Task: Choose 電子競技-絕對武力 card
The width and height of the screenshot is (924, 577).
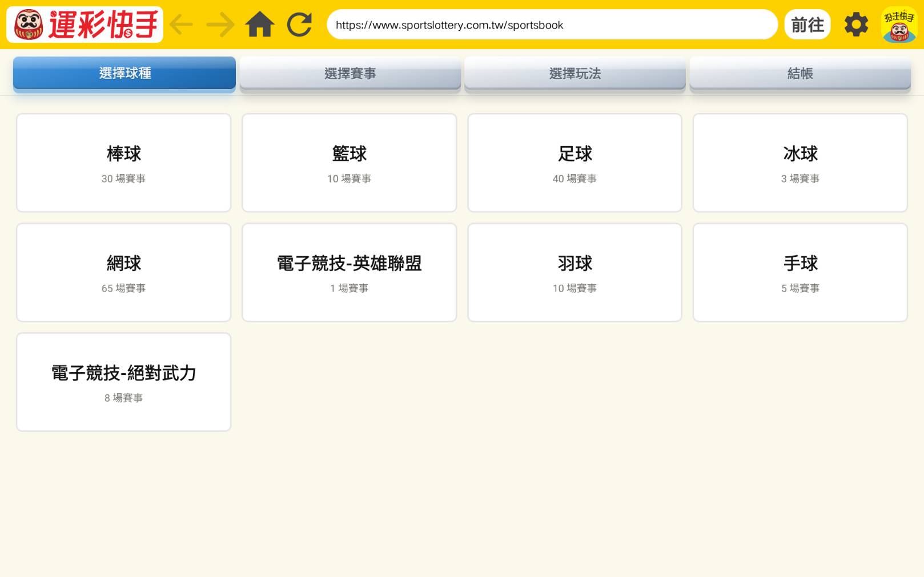Action: tap(124, 382)
